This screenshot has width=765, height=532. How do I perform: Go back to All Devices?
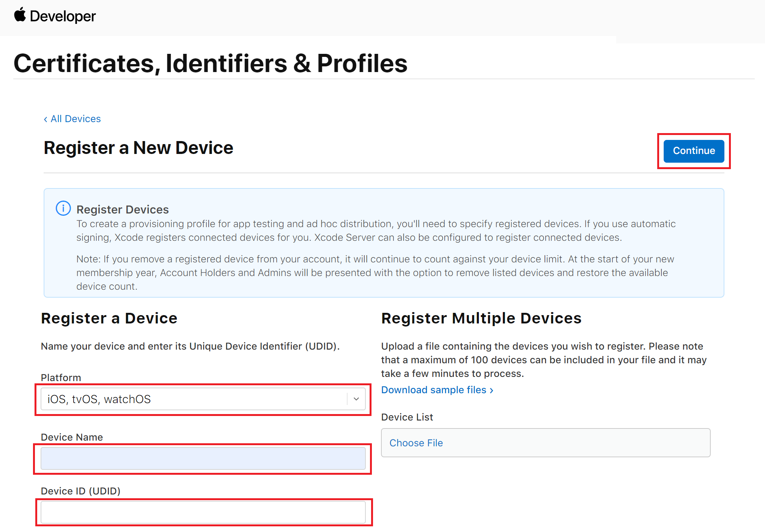pyautogui.click(x=72, y=119)
